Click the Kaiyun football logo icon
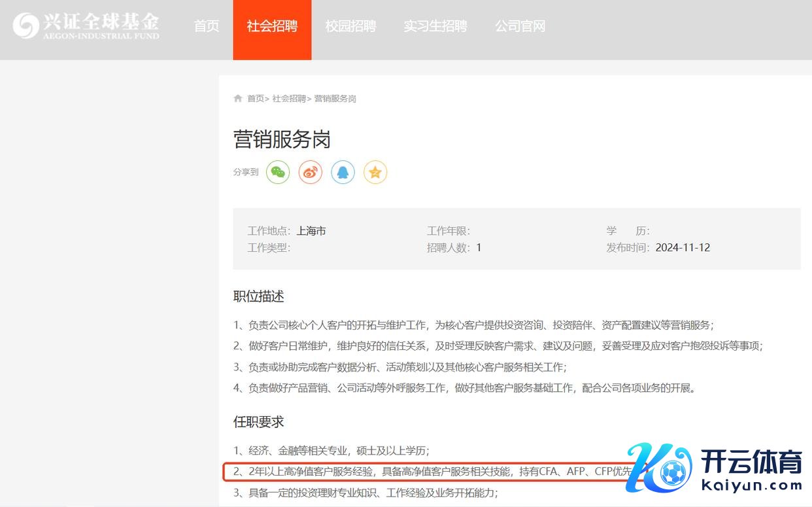812x507 pixels. point(658,468)
